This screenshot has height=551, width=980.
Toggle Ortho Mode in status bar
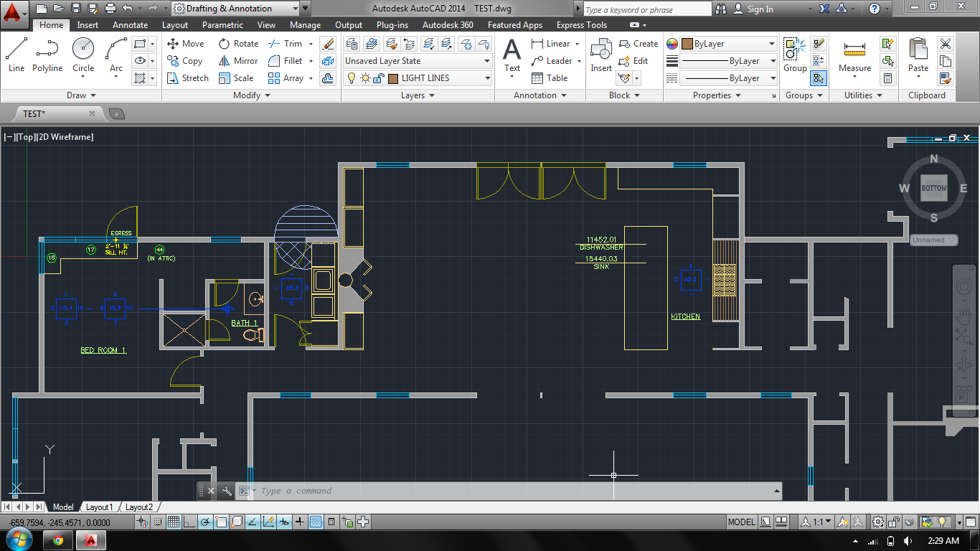(189, 522)
